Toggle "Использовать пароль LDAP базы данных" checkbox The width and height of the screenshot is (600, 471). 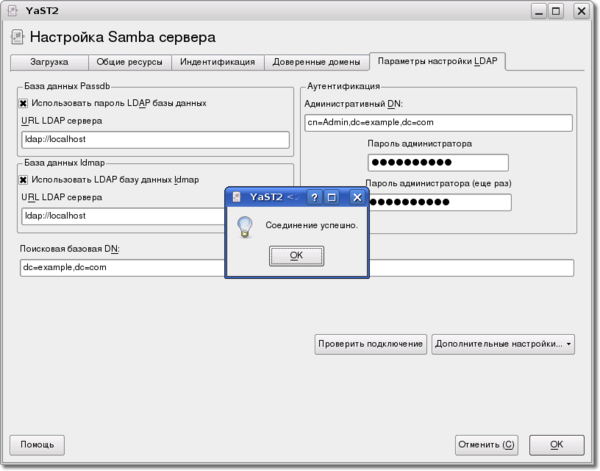pyautogui.click(x=23, y=102)
